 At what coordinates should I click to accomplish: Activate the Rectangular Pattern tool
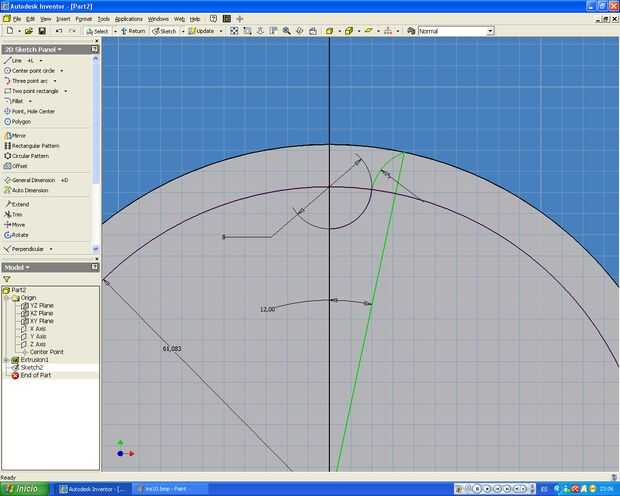(x=32, y=146)
